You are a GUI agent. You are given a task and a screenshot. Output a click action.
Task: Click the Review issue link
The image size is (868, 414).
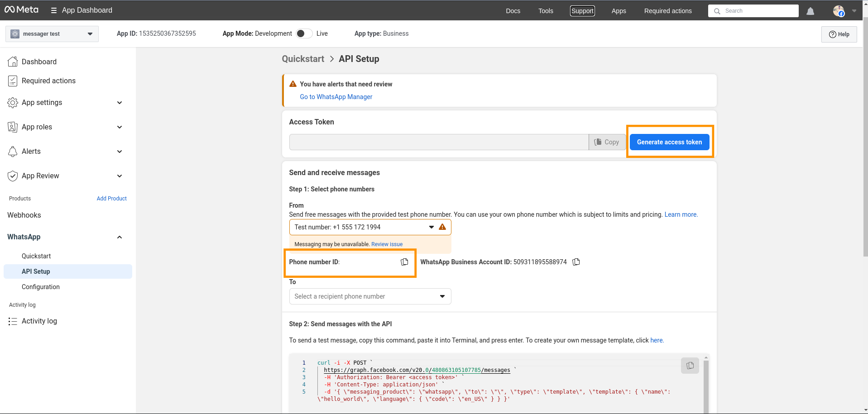(x=387, y=244)
